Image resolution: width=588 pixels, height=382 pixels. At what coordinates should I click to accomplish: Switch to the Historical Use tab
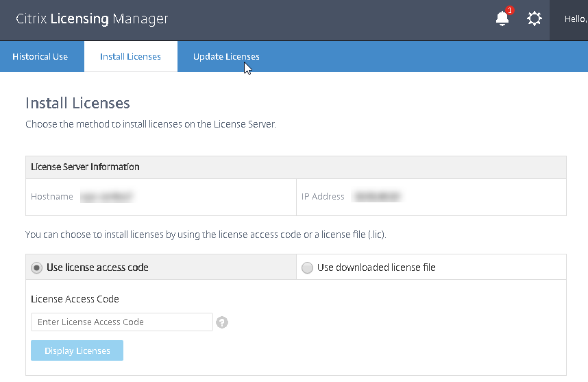tap(40, 56)
